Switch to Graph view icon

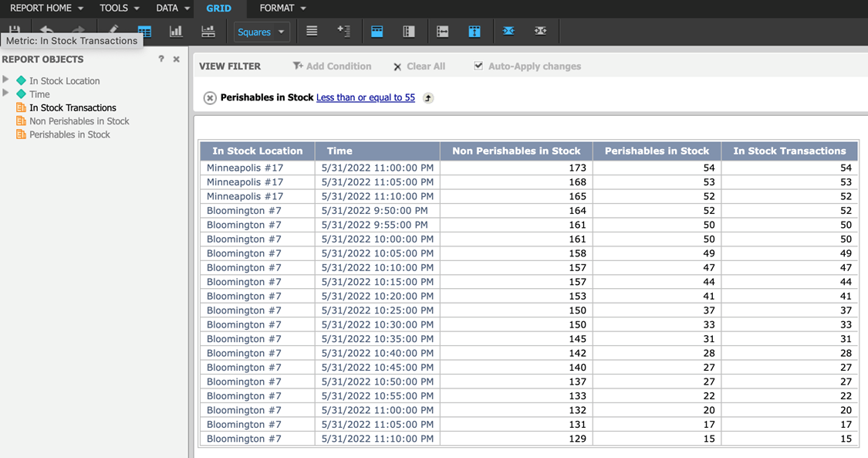(x=176, y=32)
